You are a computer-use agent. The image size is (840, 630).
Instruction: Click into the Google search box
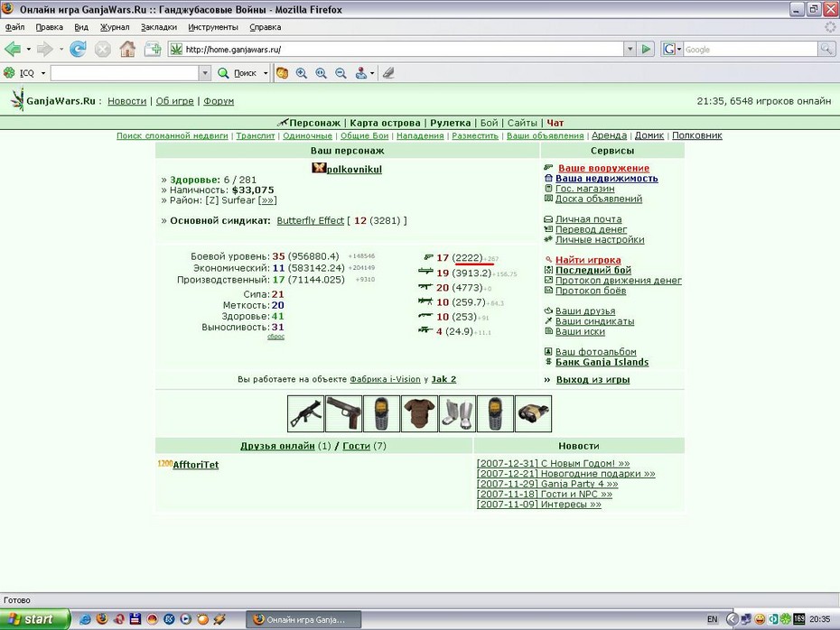[750, 50]
